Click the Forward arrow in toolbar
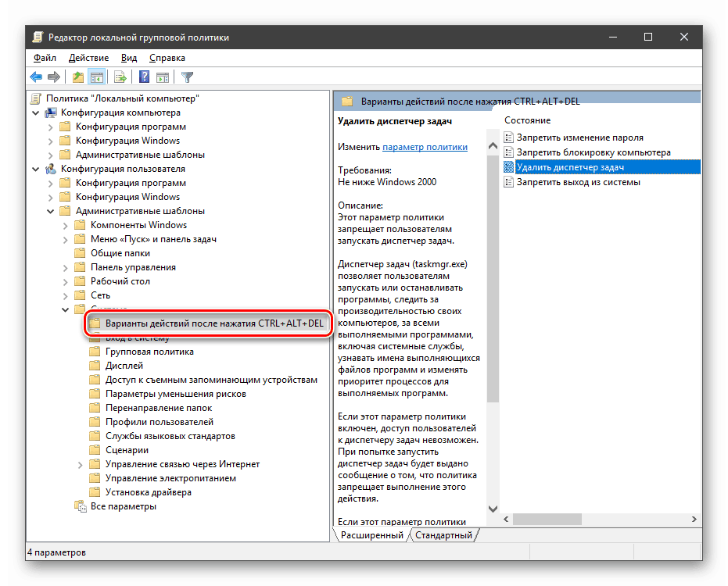The width and height of the screenshot is (728, 586). 54,77
